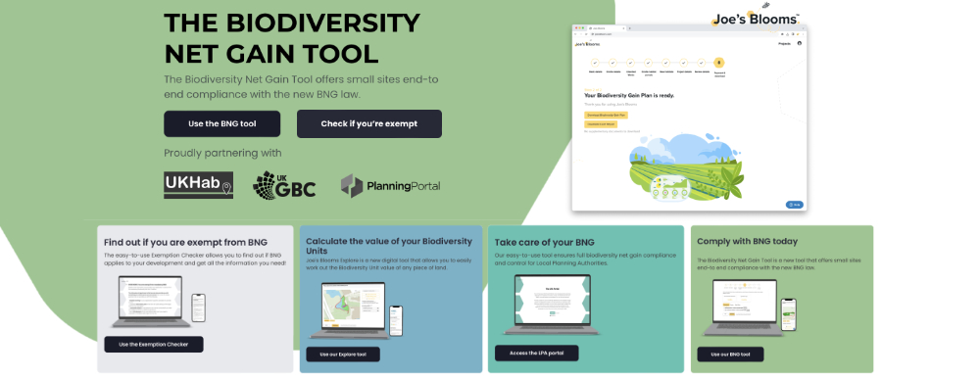
Task: Click the farmland illustration in mockup
Action: (x=686, y=167)
